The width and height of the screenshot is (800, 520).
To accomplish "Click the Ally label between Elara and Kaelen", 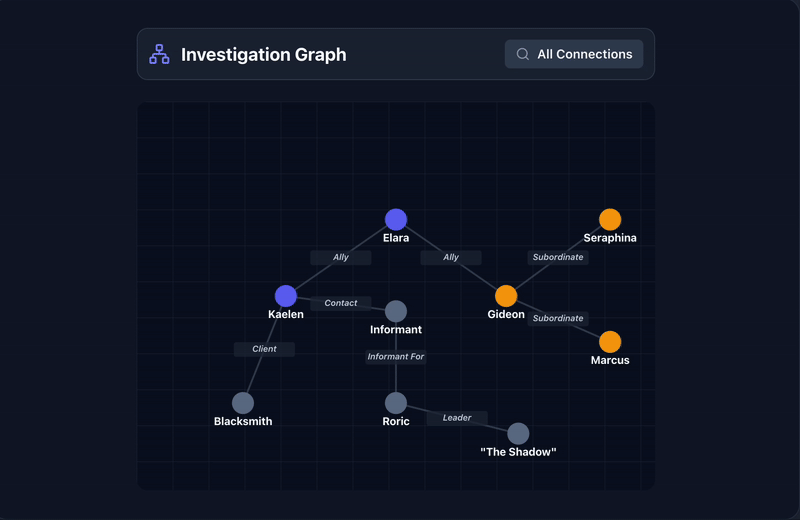I will pos(341,257).
